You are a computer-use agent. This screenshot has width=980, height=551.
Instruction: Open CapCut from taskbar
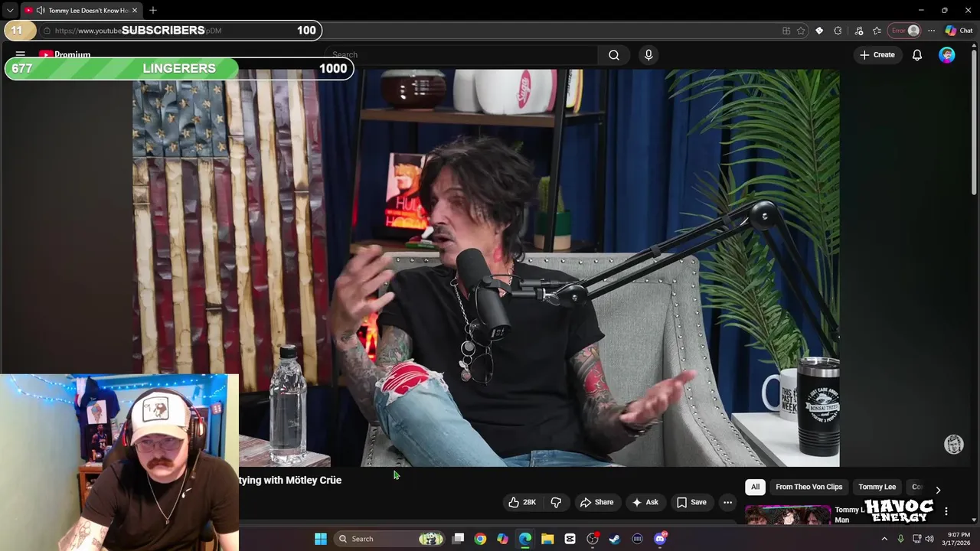(x=570, y=539)
